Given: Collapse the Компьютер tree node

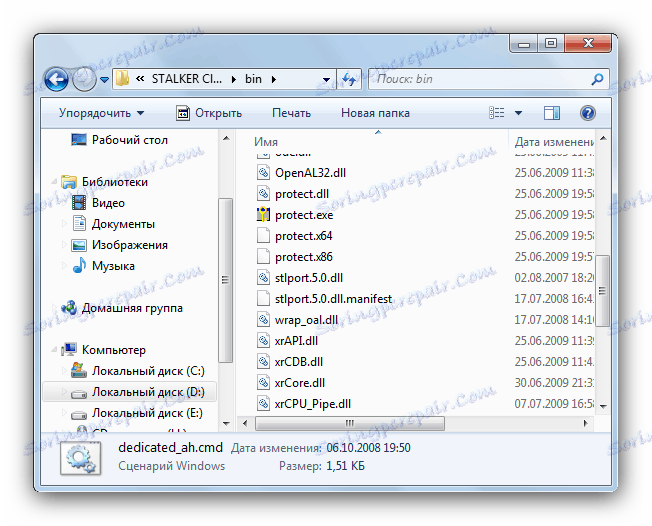Looking at the screenshot, I should [x=54, y=350].
